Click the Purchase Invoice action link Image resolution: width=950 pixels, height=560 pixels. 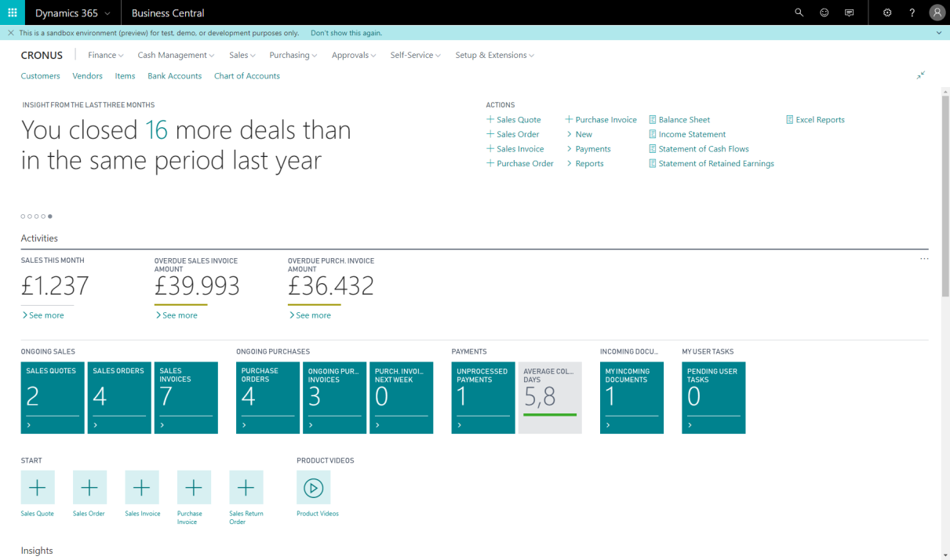601,120
